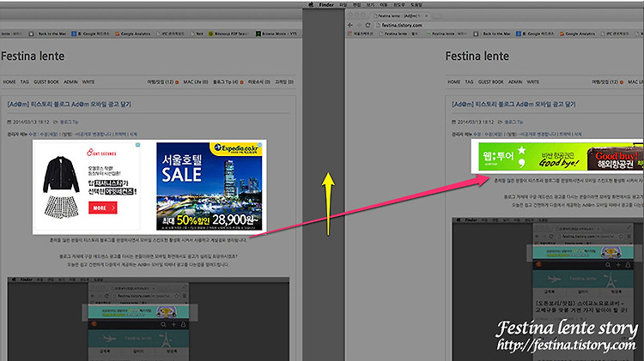The width and height of the screenshot is (644, 361).
Task: Click the embedded screenshot image in right window post
Action: (x=548, y=289)
